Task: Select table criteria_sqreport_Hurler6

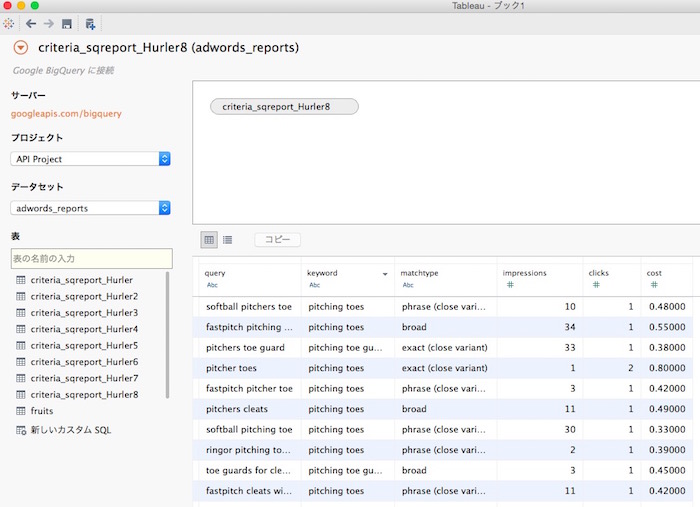Action: (x=84, y=362)
